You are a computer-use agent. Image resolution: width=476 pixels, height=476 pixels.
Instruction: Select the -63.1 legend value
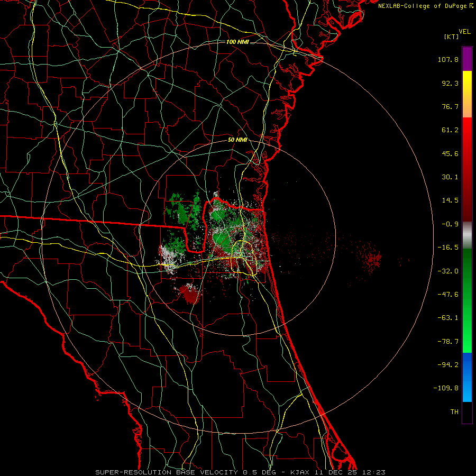pyautogui.click(x=448, y=318)
